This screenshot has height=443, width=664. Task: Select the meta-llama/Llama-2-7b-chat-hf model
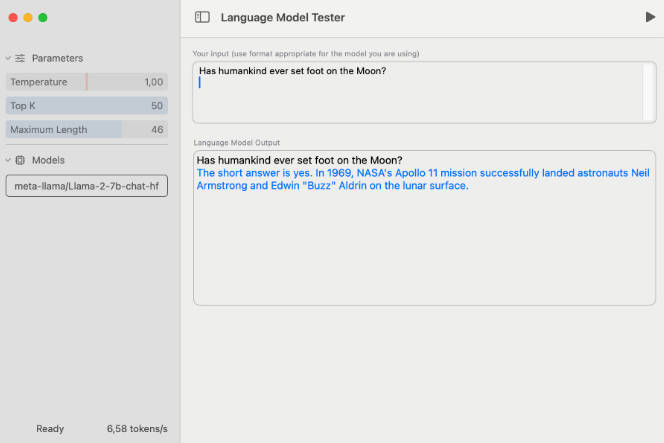tap(86, 187)
